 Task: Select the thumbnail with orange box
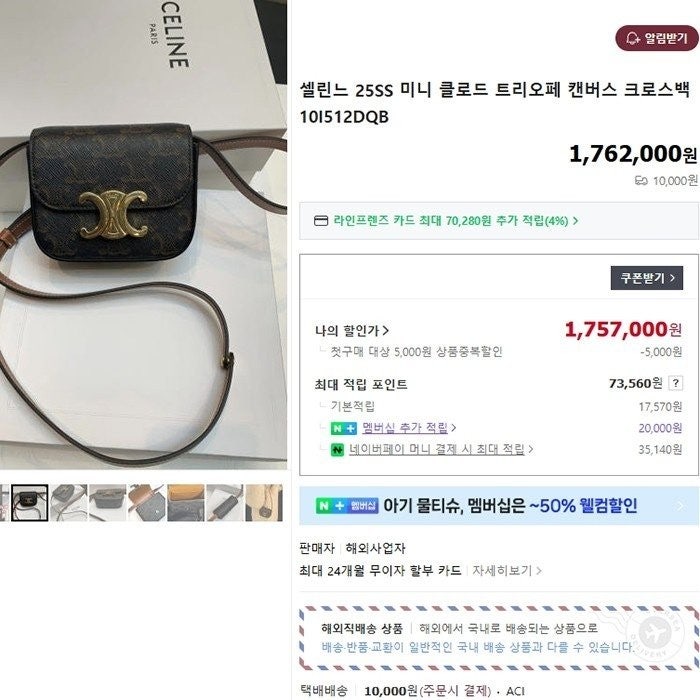click(186, 503)
